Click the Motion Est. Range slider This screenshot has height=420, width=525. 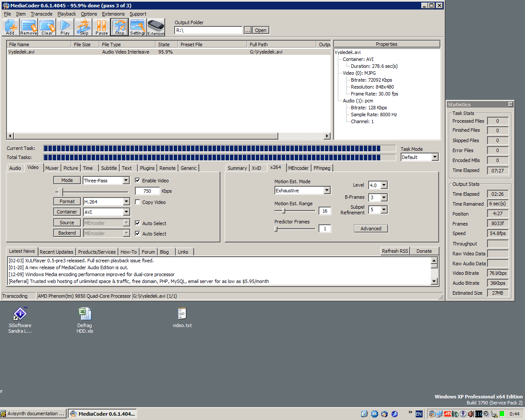point(295,211)
